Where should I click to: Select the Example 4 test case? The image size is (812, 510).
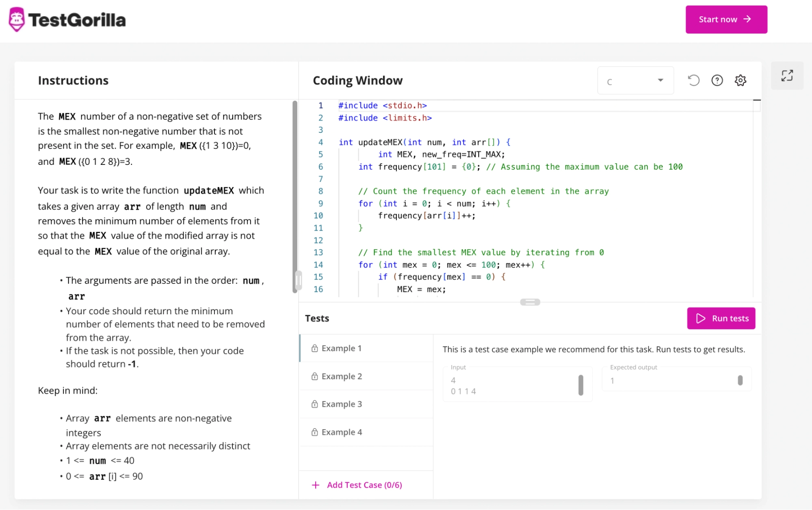pos(366,432)
